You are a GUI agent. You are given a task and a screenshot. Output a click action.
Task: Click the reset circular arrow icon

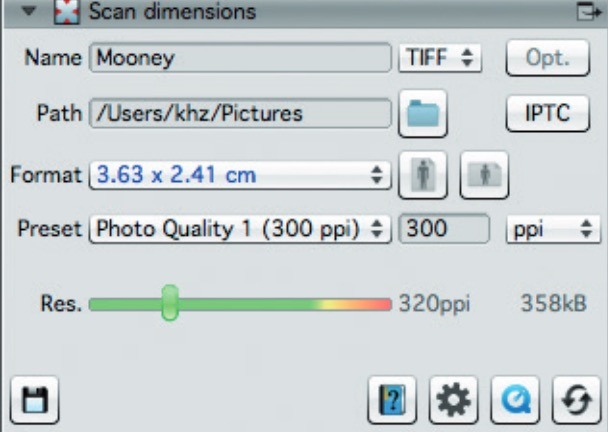[x=574, y=401]
